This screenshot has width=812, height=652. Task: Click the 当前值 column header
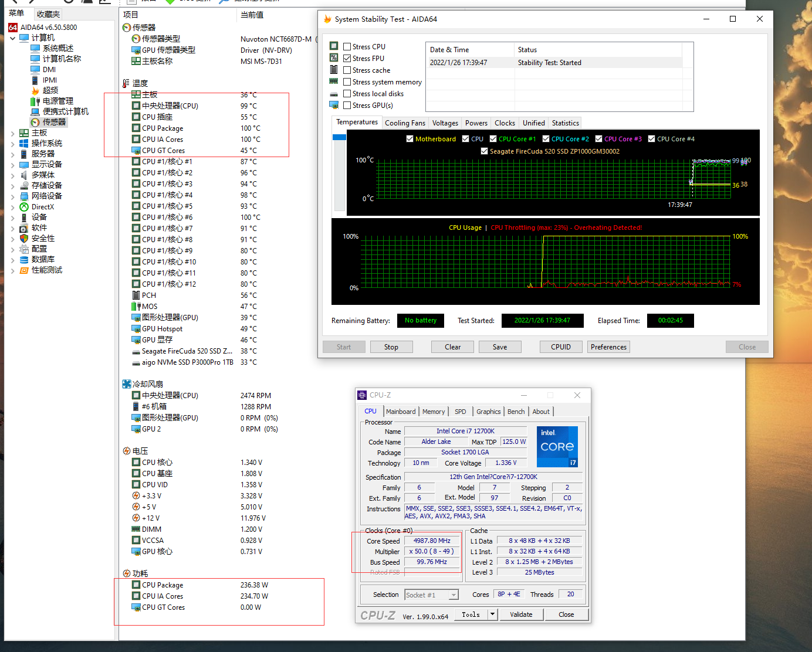[x=252, y=15]
